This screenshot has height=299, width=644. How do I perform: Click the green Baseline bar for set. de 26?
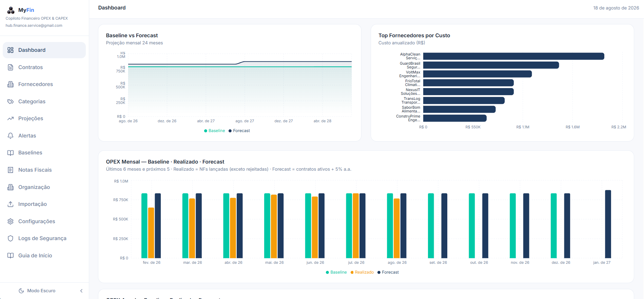pyautogui.click(x=431, y=226)
